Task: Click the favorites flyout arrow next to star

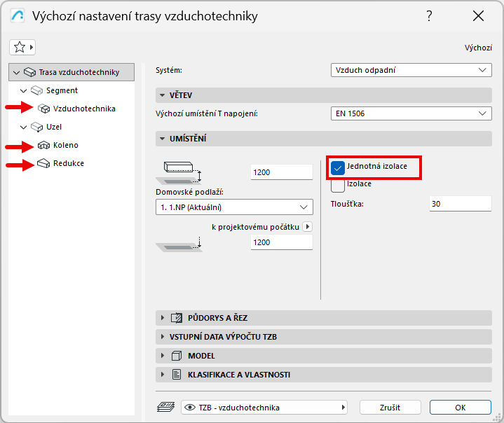Action: pos(31,48)
